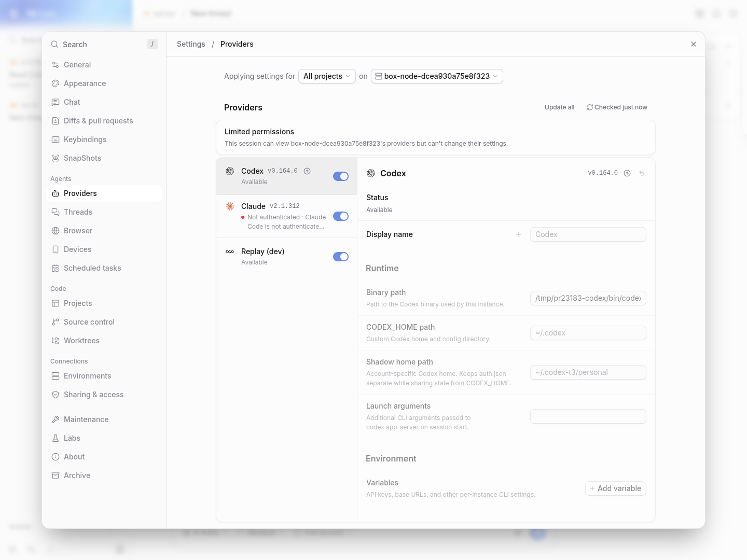Screen dimensions: 747x560
Task: Open SnapShots settings
Action: (104, 158)
